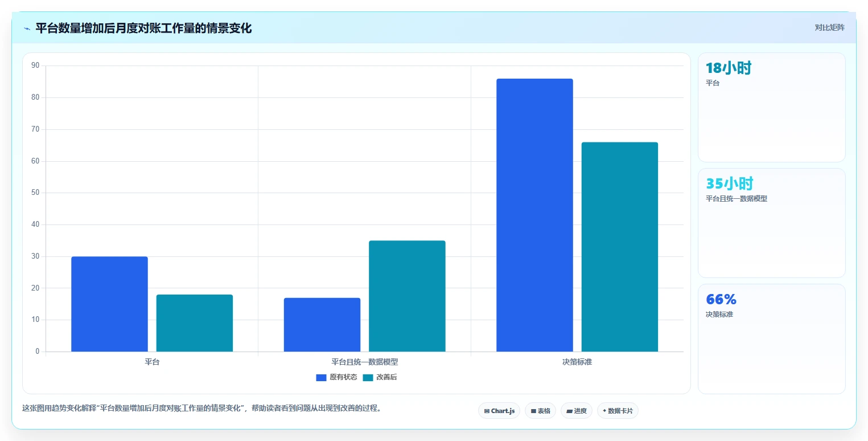Open the 18小时 平台 data card

(771, 108)
